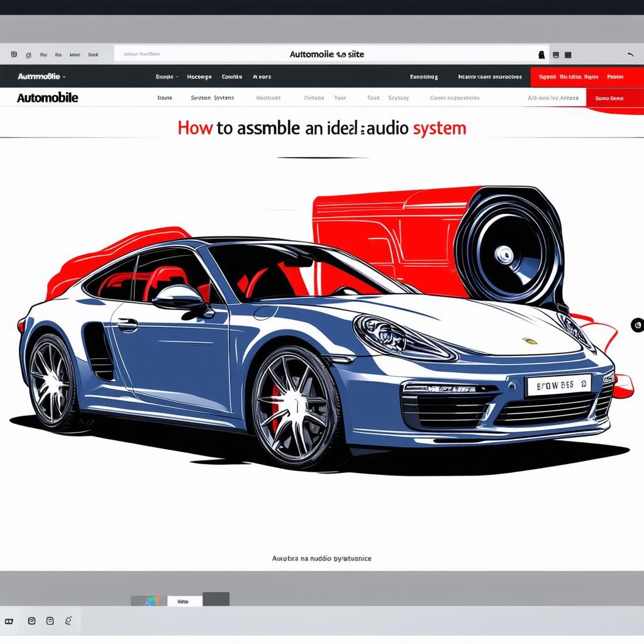This screenshot has height=644, width=644.
Task: Click the caption text link below the car illustration
Action: (x=321, y=558)
